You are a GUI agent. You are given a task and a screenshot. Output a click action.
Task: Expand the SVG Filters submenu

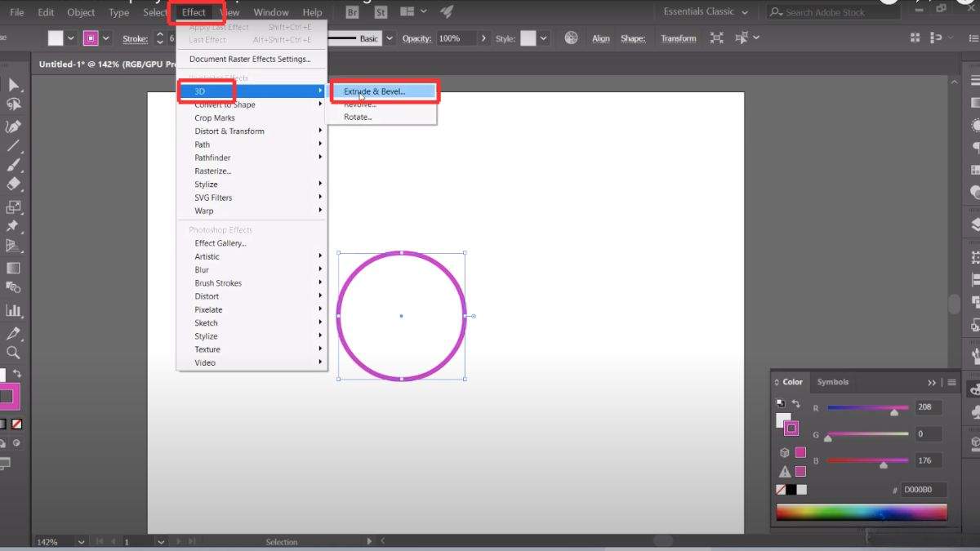252,198
